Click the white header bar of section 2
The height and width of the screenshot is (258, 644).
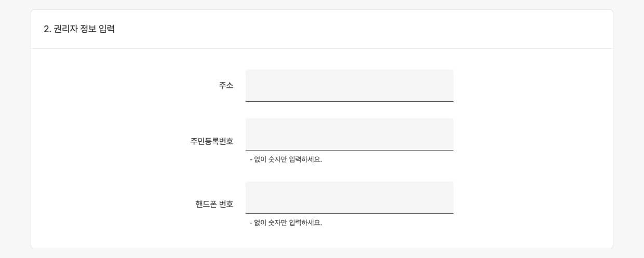[x=364, y=29]
